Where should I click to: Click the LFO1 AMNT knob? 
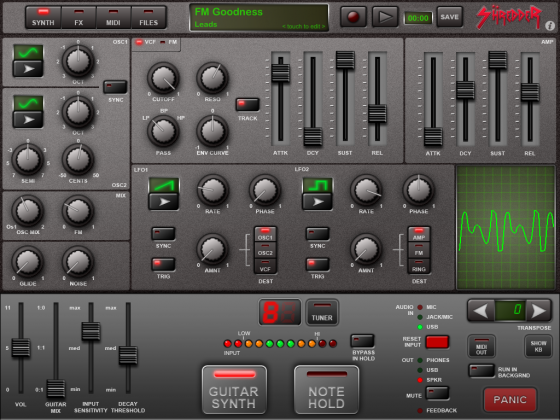(212, 249)
